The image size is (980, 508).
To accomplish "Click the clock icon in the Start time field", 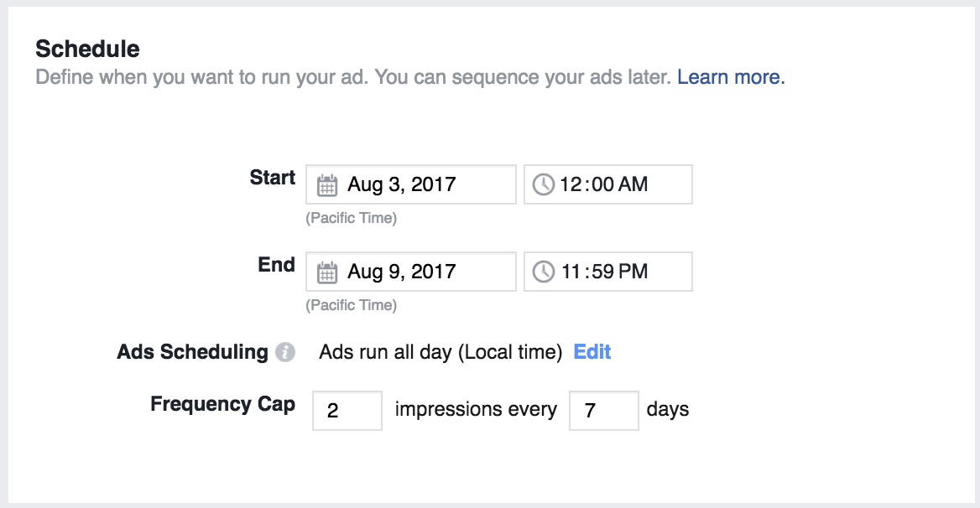I will [543, 184].
